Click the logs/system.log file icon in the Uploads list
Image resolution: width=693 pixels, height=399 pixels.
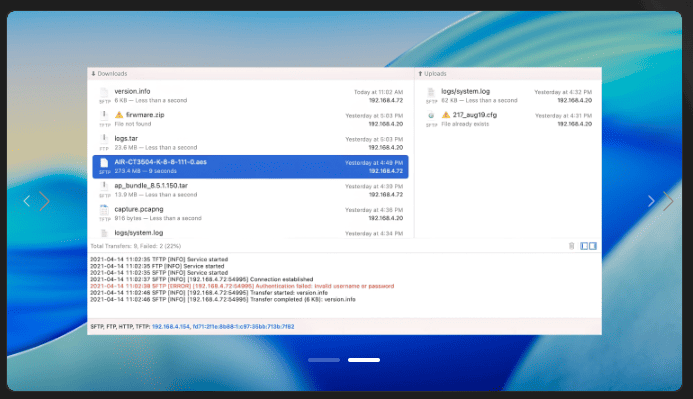point(430,92)
